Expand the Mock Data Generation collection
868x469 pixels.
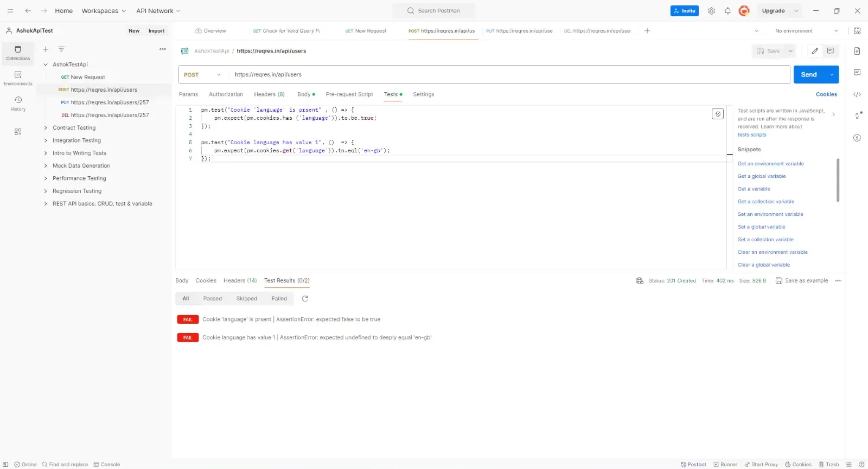pyautogui.click(x=46, y=166)
